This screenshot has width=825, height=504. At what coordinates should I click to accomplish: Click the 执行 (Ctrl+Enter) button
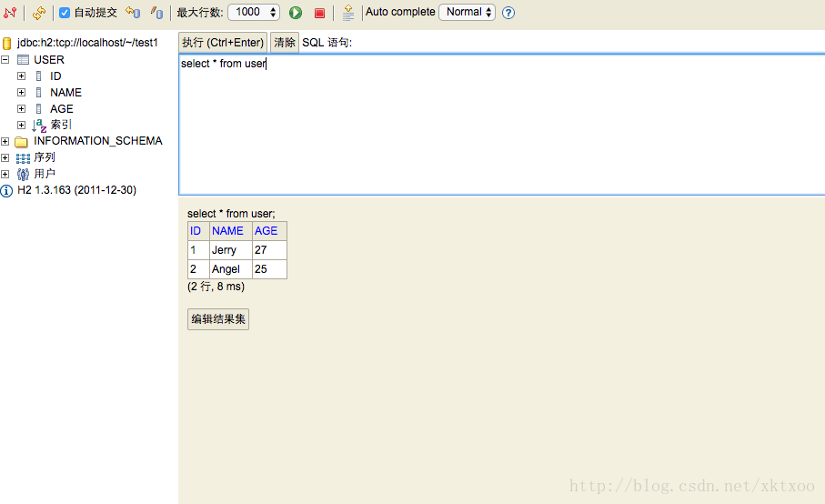[223, 43]
